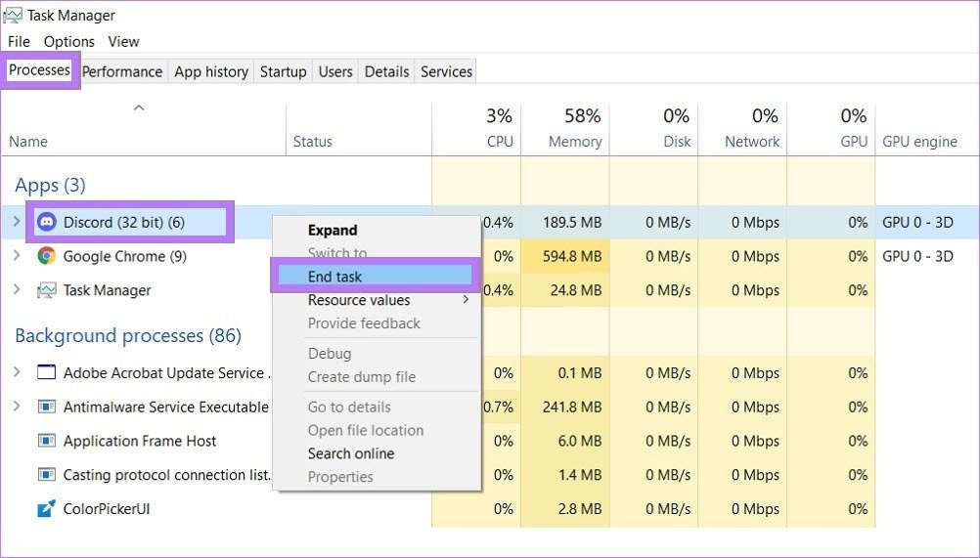Sort by the GPU column header
Viewport: 980px width, 558px height.
(x=831, y=129)
